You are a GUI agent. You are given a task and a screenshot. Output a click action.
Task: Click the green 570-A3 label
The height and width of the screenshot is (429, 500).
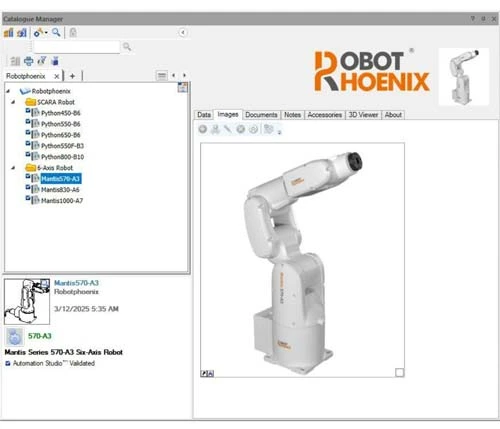[x=40, y=336]
